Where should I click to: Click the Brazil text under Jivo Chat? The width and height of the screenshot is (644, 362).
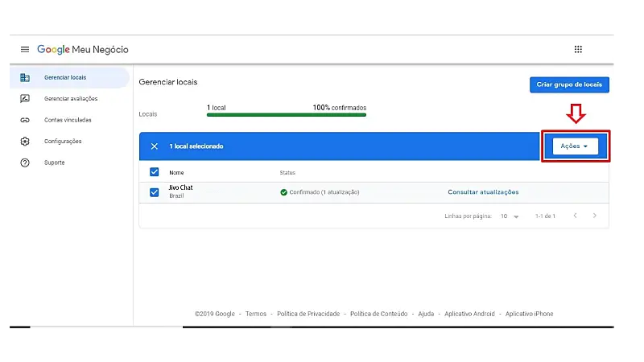click(x=176, y=195)
